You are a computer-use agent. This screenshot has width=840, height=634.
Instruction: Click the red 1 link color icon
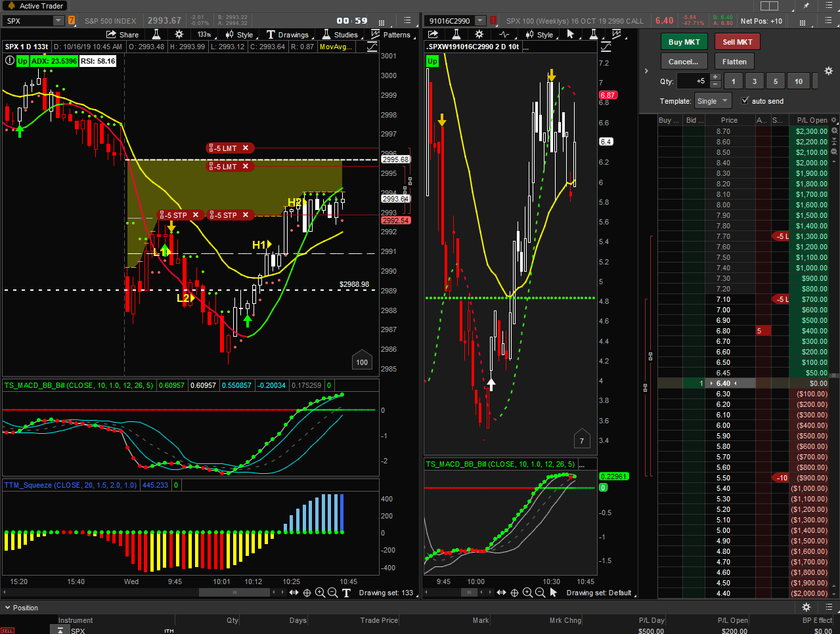pyautogui.click(x=493, y=21)
